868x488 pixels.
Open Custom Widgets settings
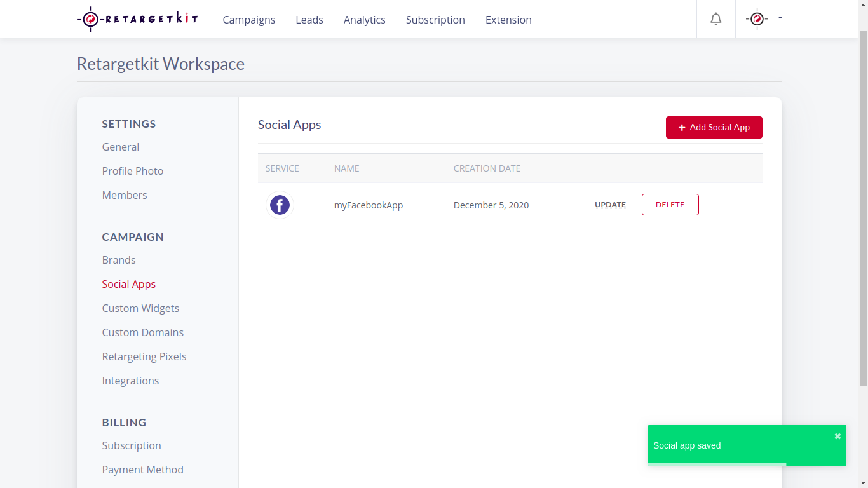[140, 308]
